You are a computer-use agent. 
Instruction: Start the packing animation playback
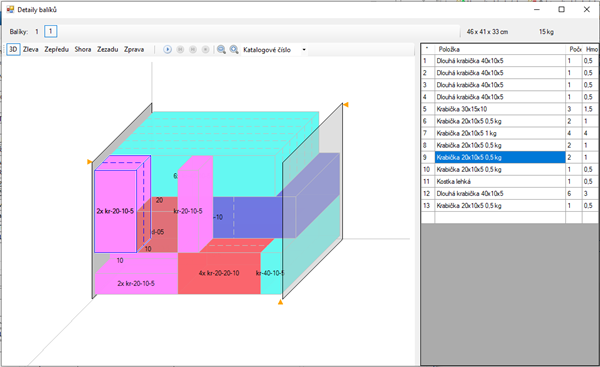(167, 49)
